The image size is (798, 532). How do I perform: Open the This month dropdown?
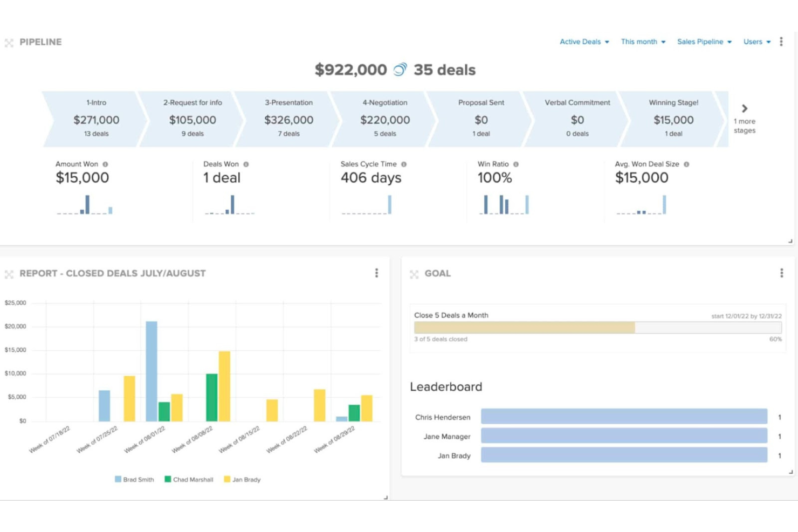coord(643,42)
